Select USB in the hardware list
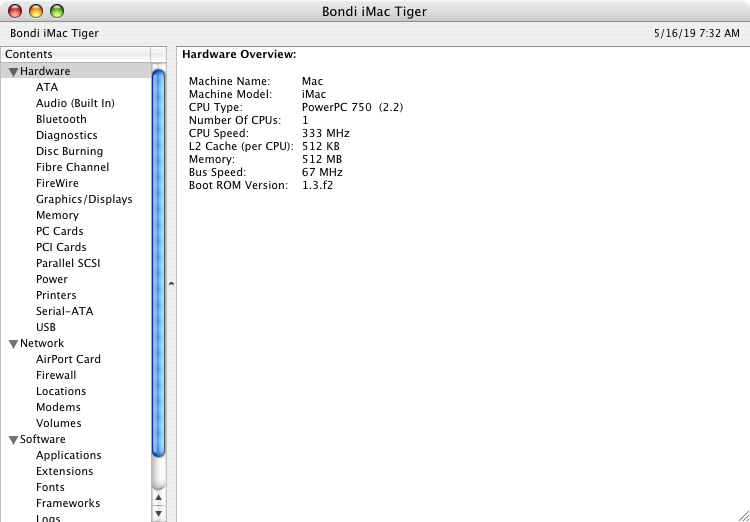750x522 pixels. tap(45, 327)
